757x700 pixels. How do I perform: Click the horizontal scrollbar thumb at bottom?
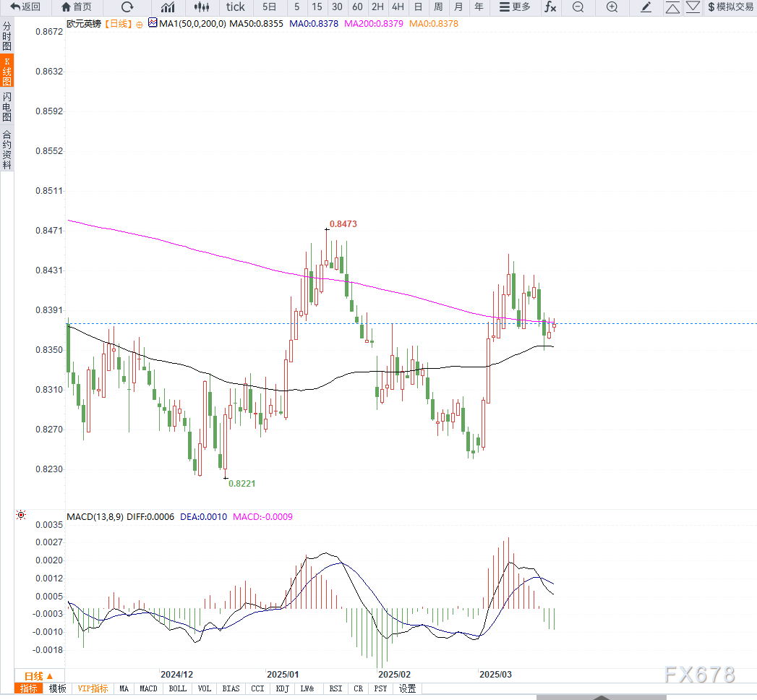point(601,697)
